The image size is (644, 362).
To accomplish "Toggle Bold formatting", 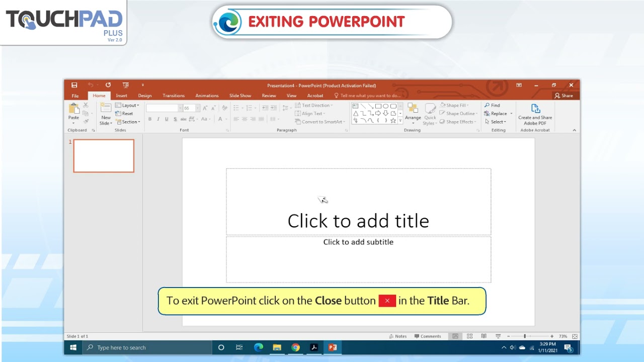I will click(150, 119).
